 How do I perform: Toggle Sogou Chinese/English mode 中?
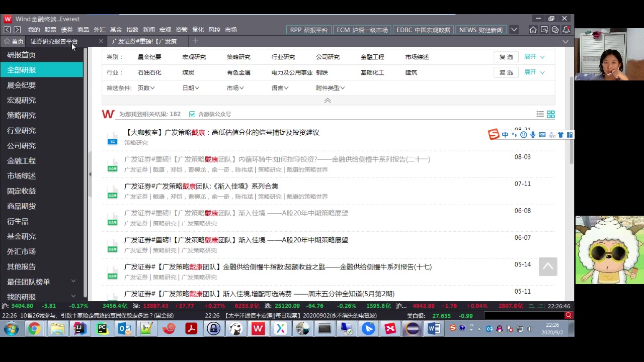(x=505, y=135)
